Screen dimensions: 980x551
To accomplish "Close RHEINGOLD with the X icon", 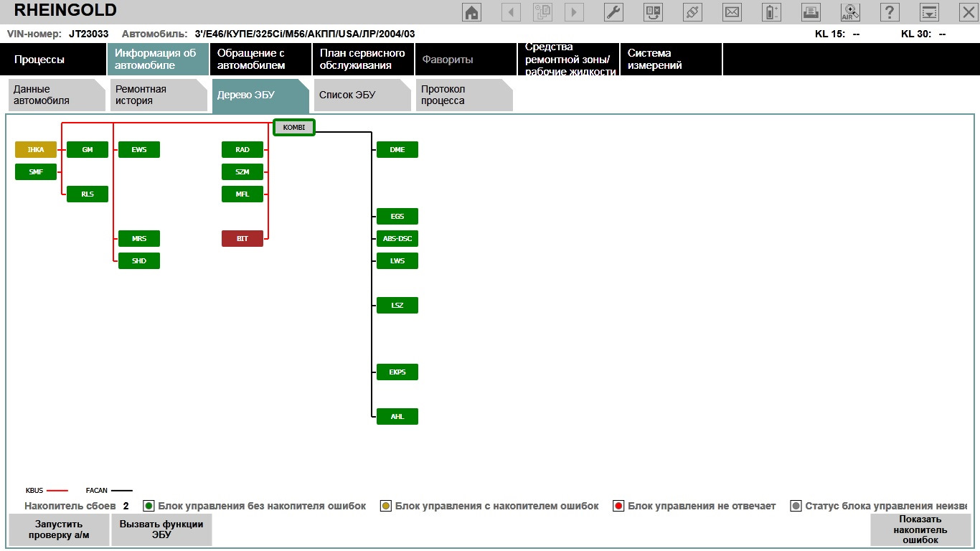I will pyautogui.click(x=968, y=12).
